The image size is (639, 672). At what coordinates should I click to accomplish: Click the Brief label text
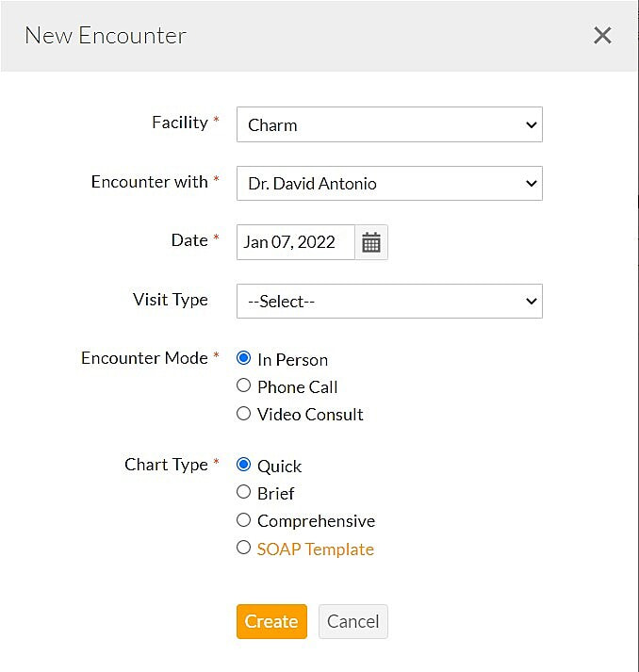click(275, 494)
